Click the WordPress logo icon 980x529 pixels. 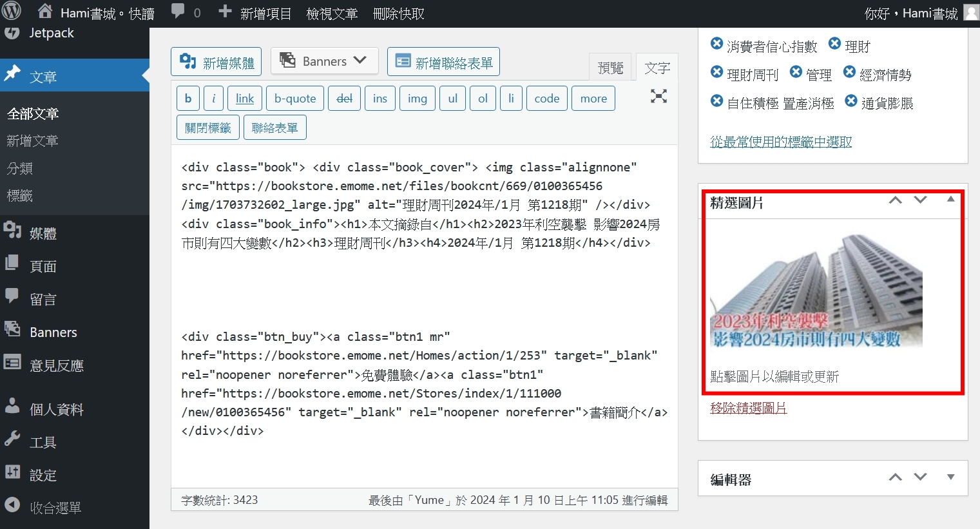12,11
